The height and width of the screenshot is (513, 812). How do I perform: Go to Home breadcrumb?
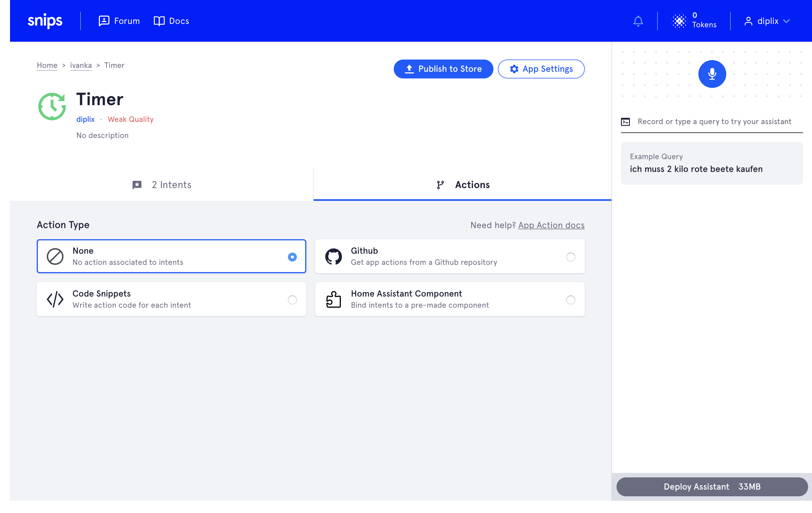(47, 65)
